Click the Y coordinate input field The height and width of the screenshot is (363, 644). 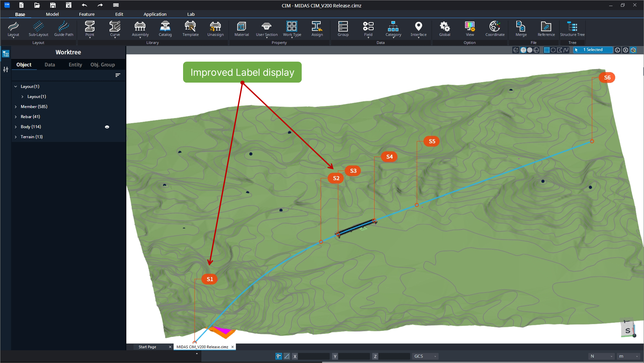point(354,356)
